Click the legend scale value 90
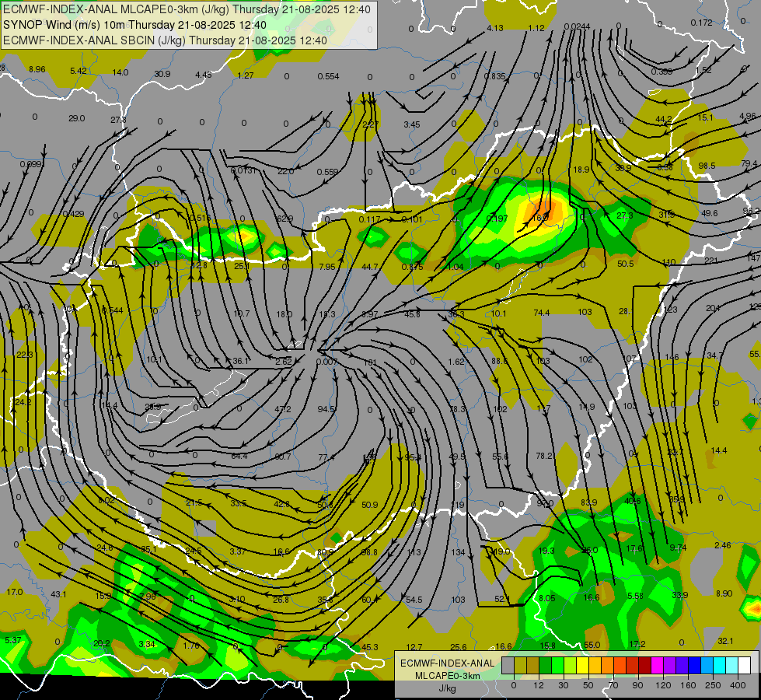Screen dimensions: 761x700 point(637,685)
